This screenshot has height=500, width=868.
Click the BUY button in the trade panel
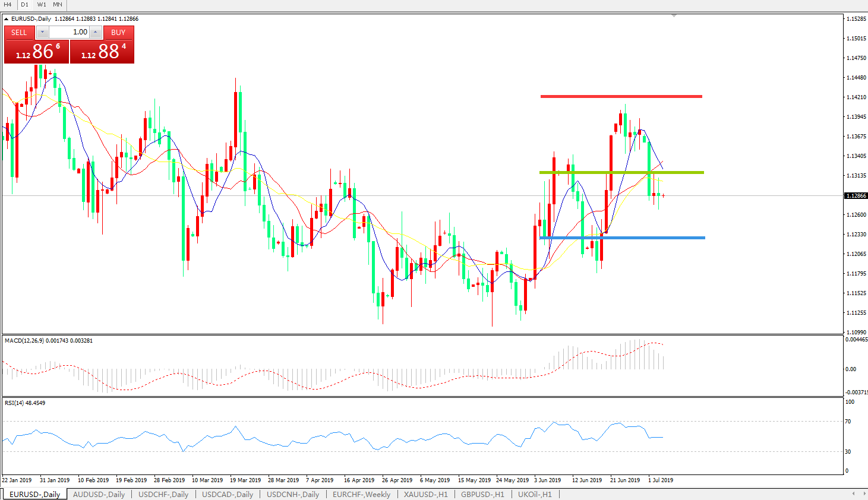tap(118, 33)
